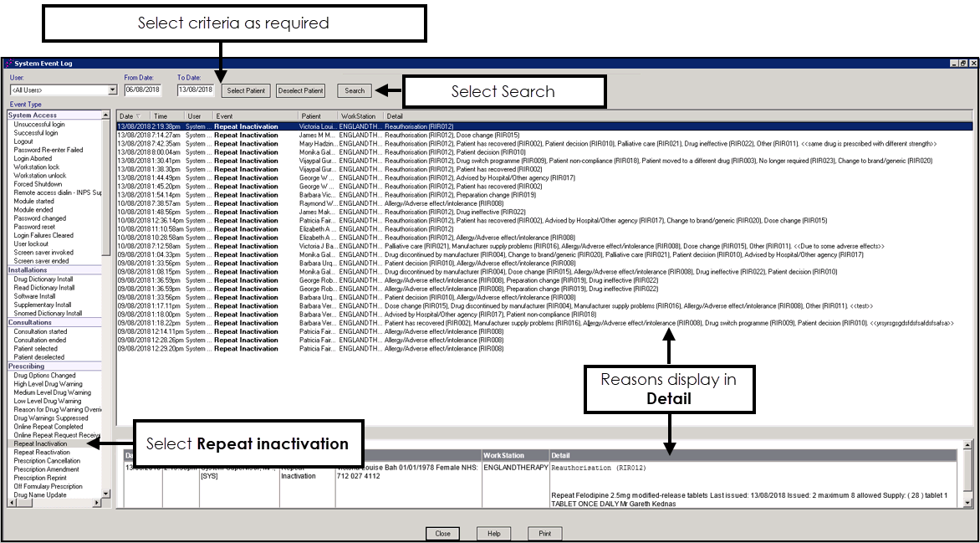Click the To Date field

pos(196,90)
